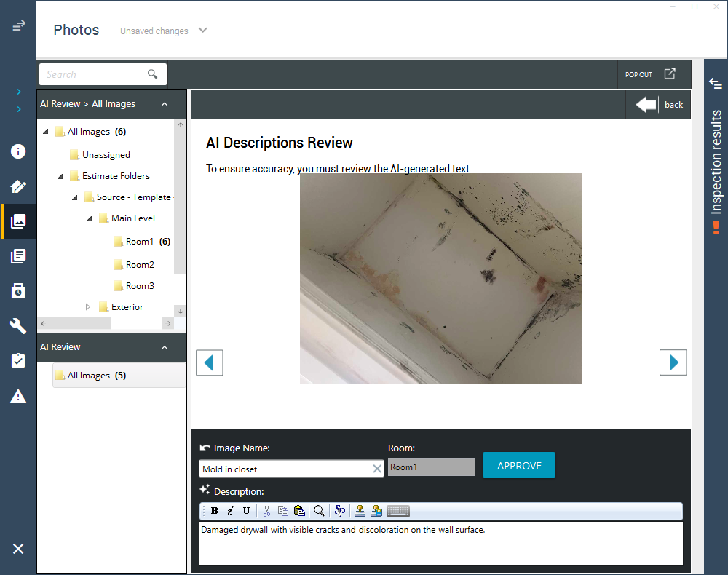Toggle underline formatting in description toolbar
This screenshot has height=575, width=728.
pyautogui.click(x=246, y=511)
